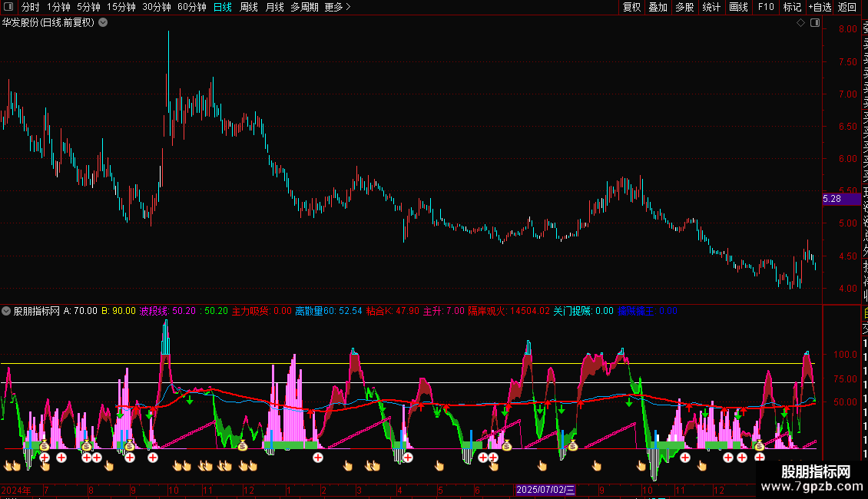Click the money bag marker near December 2024

[243, 445]
